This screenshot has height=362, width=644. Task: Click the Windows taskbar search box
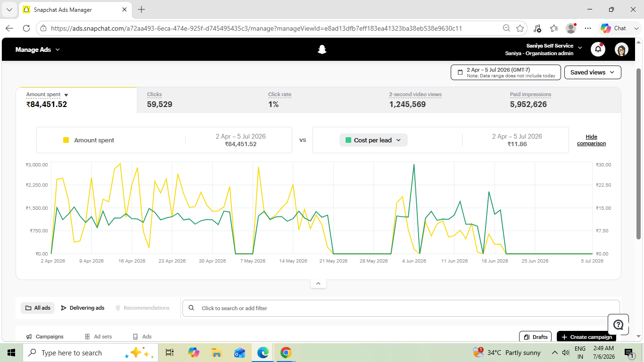(x=90, y=353)
